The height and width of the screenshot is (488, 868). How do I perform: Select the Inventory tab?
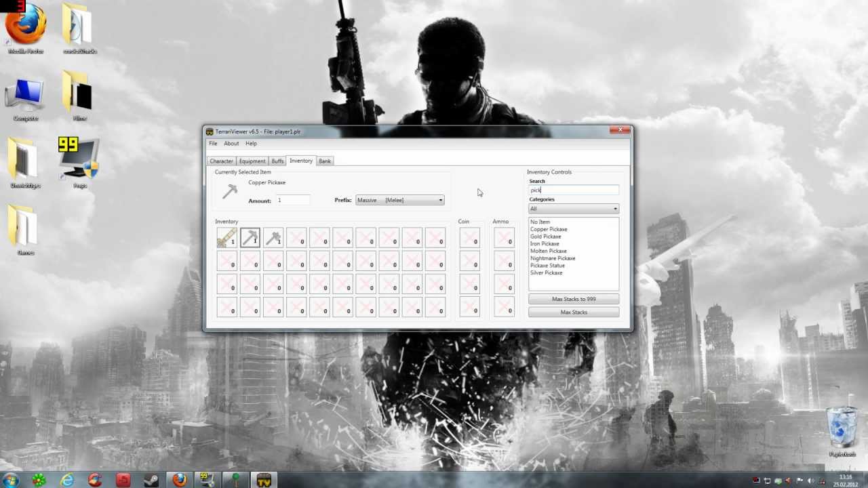pyautogui.click(x=301, y=161)
